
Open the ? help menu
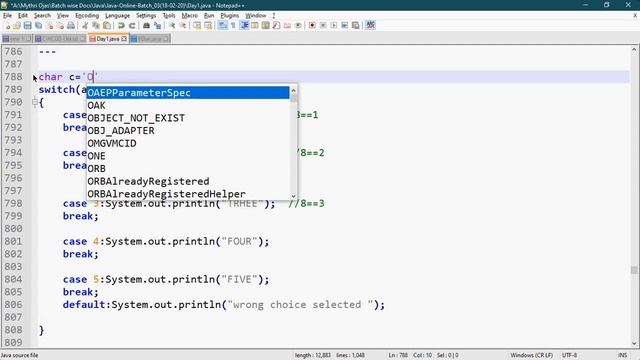[274, 16]
